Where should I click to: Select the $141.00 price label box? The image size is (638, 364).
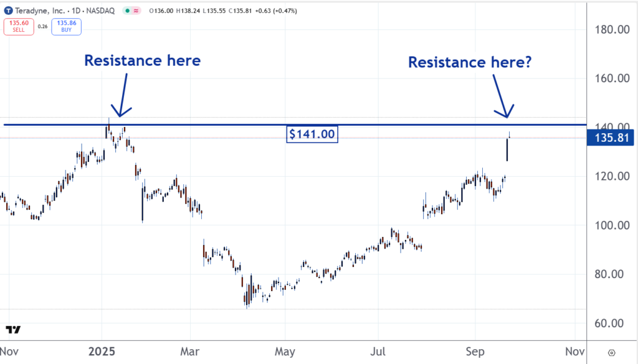click(312, 134)
